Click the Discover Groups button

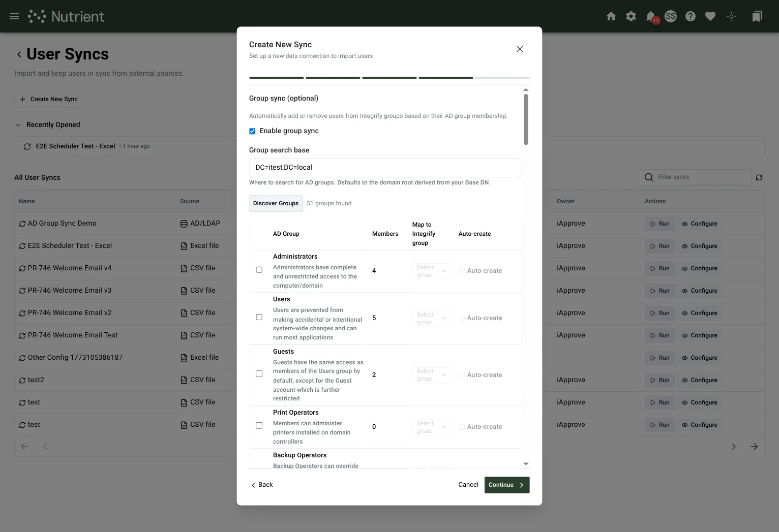click(276, 203)
